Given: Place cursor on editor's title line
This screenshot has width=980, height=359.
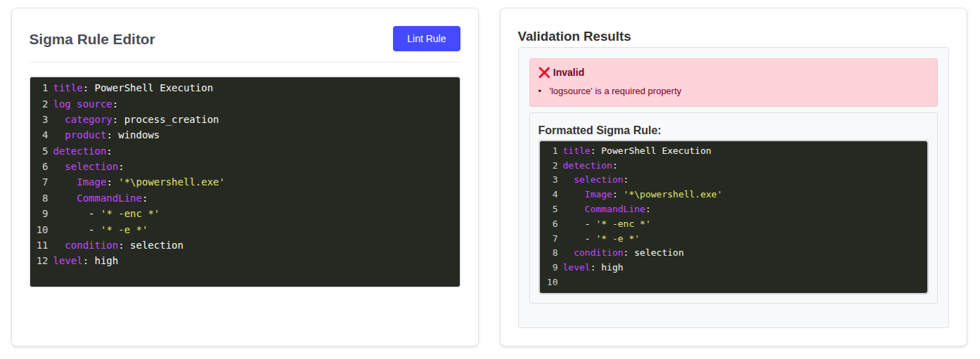Looking at the screenshot, I should click(133, 88).
